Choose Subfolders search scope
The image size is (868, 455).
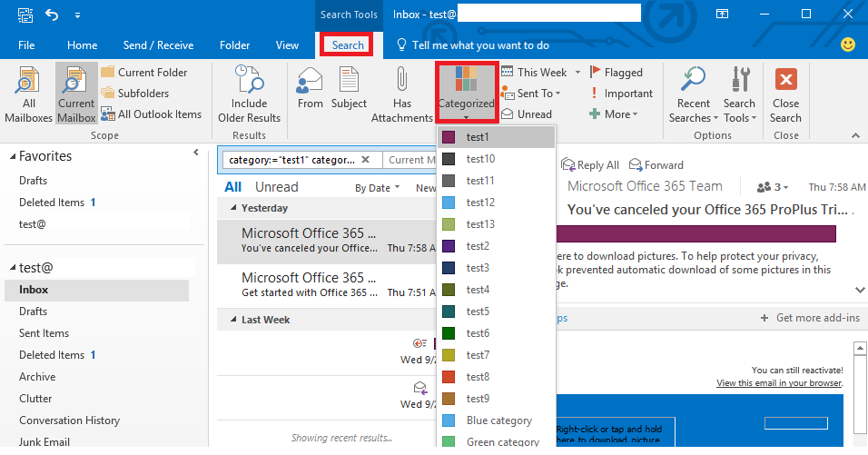tap(135, 93)
